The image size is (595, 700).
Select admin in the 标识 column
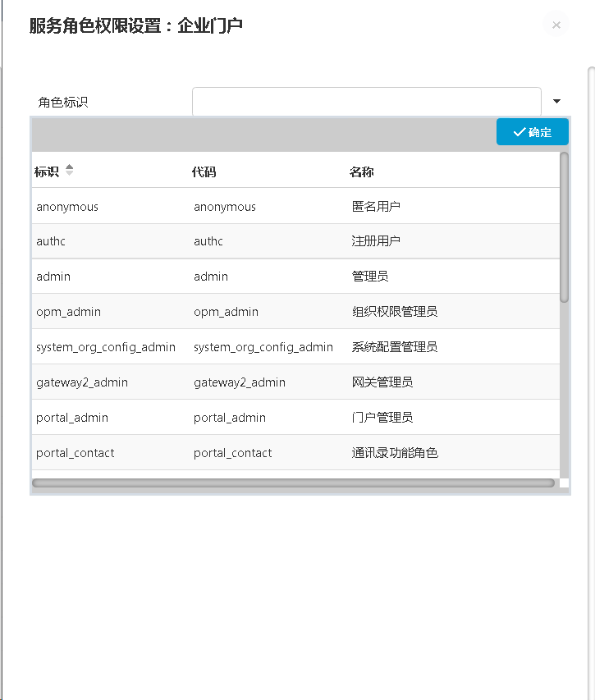[x=53, y=277]
